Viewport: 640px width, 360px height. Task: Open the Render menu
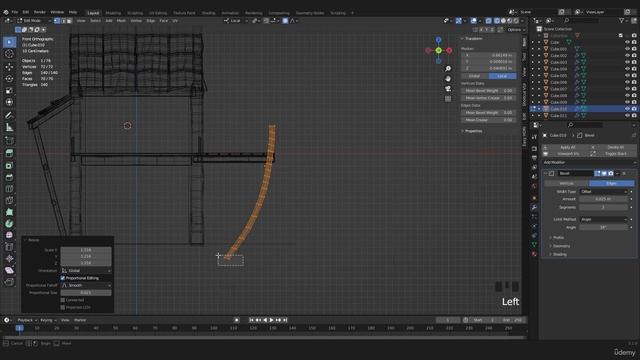point(40,12)
